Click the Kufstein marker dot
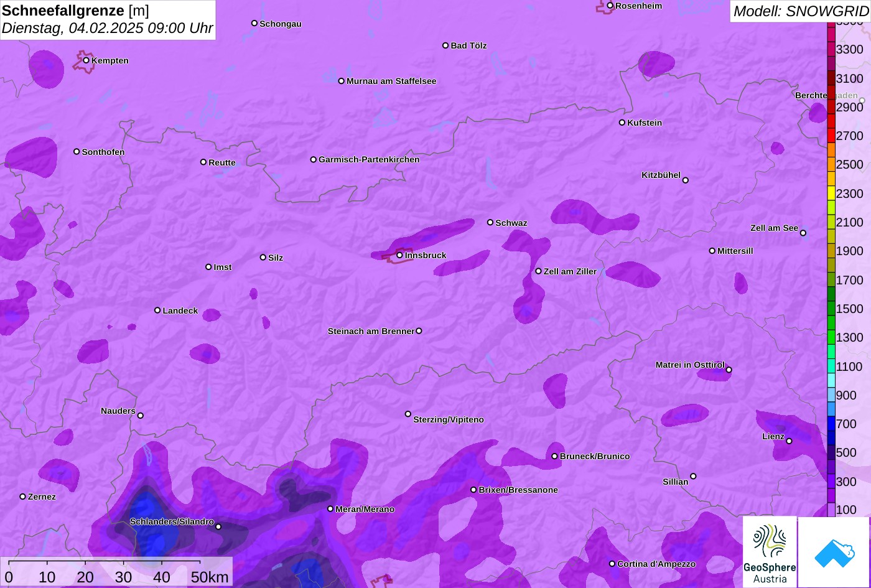 622,123
